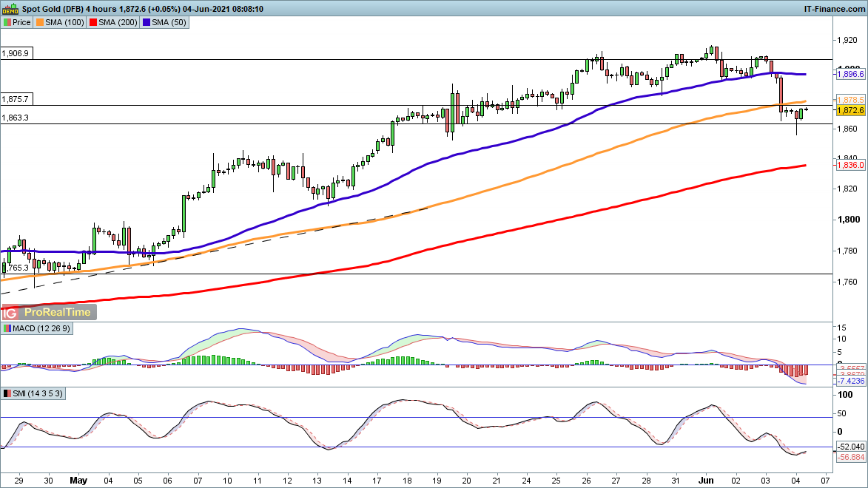Click the orange SMA (100) swatch icon
The width and height of the screenshot is (868, 488).
click(x=41, y=22)
